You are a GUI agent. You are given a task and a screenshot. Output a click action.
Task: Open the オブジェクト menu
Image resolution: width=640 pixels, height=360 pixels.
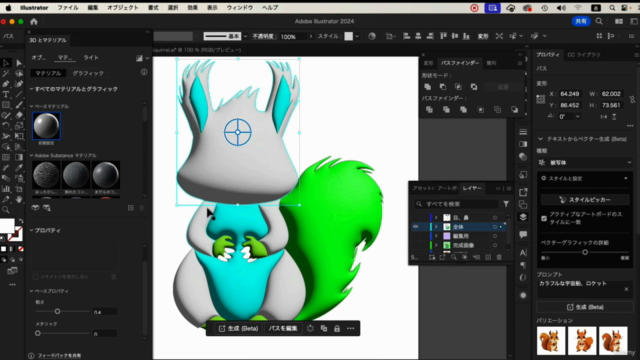tap(122, 8)
